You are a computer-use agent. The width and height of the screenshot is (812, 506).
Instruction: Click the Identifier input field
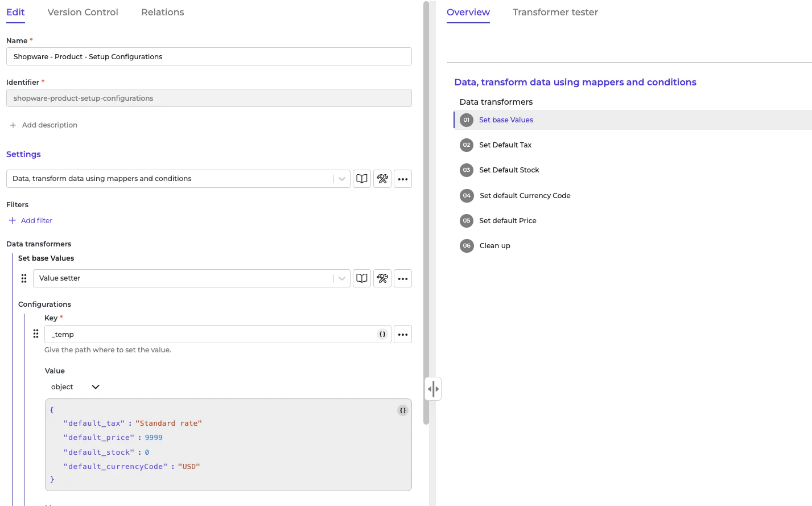209,98
